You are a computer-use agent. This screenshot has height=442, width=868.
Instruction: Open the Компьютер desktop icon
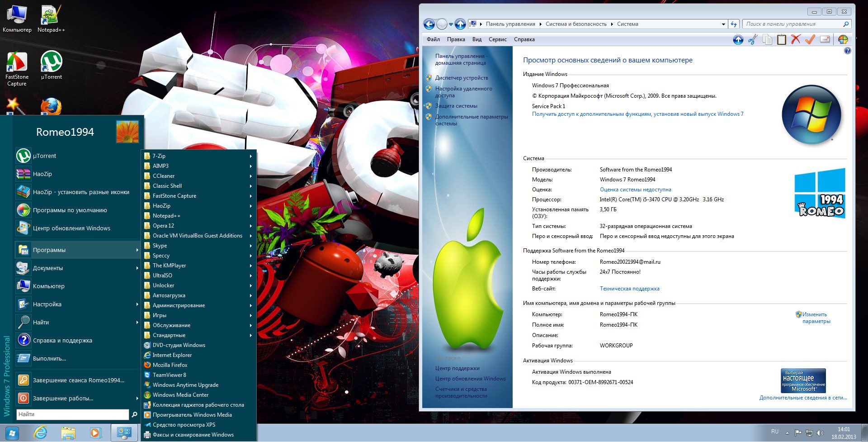pos(17,19)
